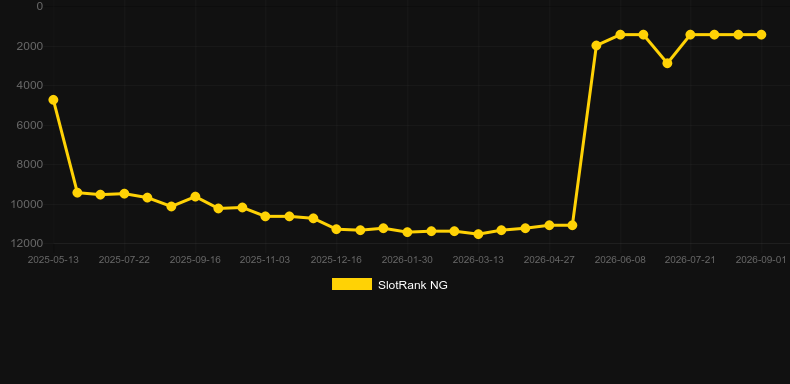790x384 pixels.
Task: Click the y-axis value 4000
Action: point(30,86)
